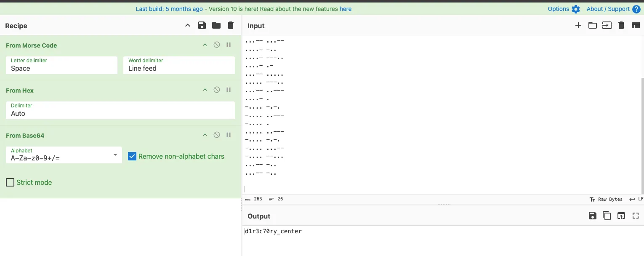Set breakpoint on From Hex operation

(x=229, y=90)
